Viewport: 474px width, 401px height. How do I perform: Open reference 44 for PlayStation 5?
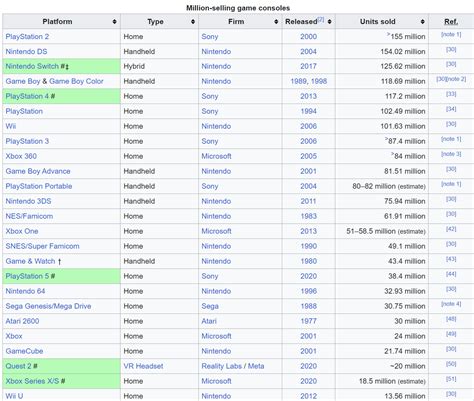coord(451,274)
